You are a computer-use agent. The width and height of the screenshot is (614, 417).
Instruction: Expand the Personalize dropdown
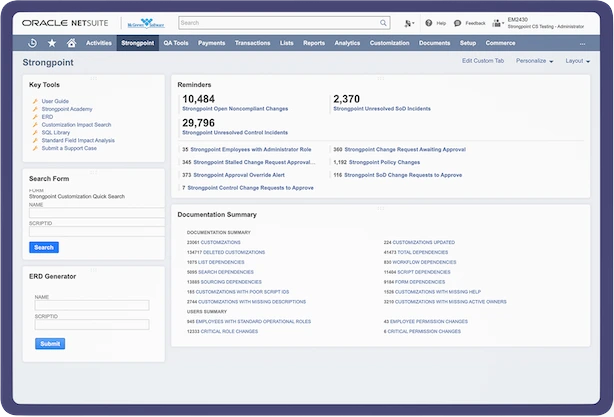point(535,62)
